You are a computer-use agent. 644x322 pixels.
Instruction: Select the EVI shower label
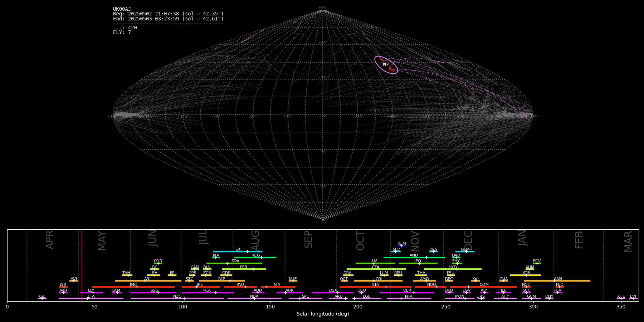[x=633, y=296]
